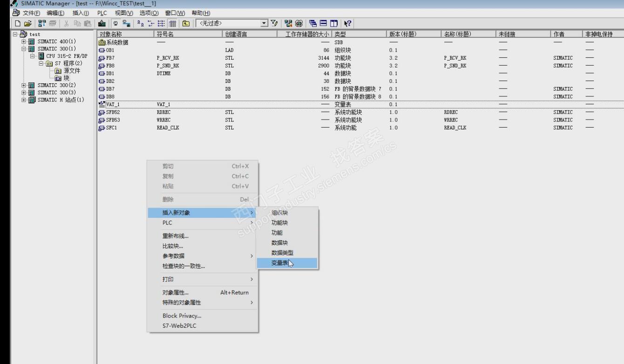Sort by the 类型 column header

(360, 34)
